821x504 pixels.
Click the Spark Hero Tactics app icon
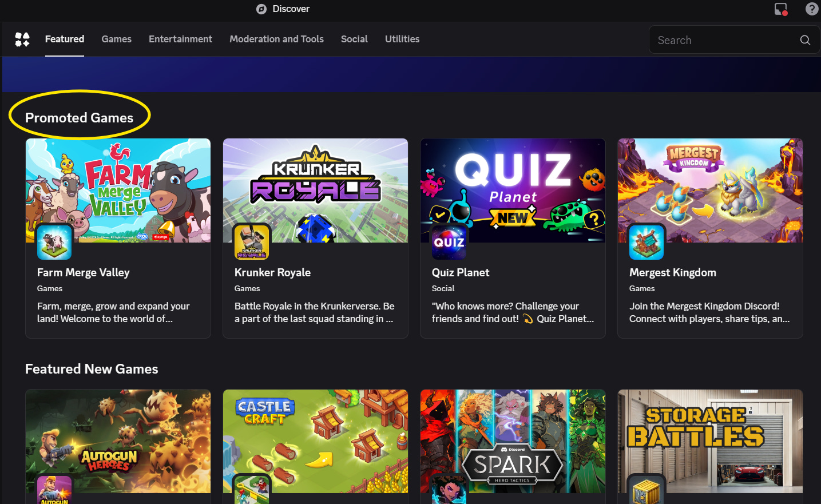[449, 490]
